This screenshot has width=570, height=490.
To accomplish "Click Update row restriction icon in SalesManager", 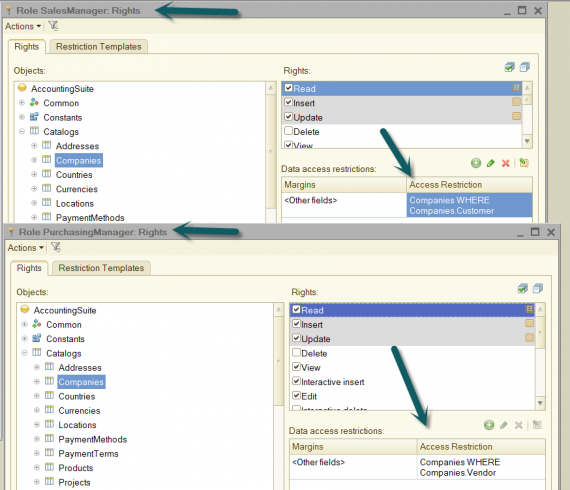I will [x=516, y=116].
